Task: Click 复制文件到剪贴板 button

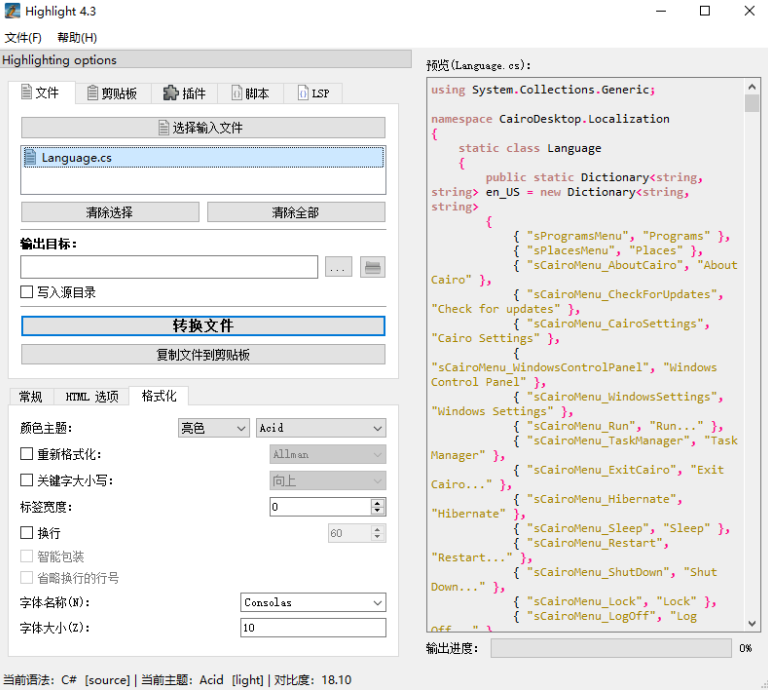Action: 203,355
